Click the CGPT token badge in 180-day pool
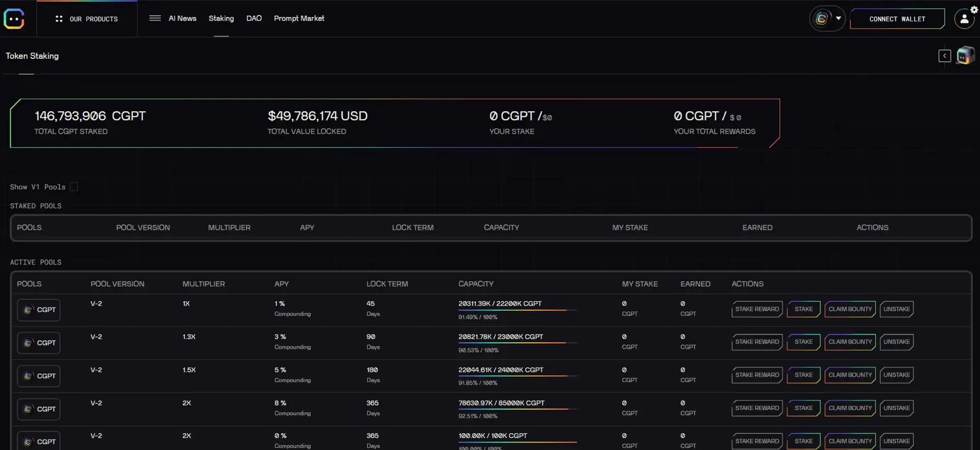Image resolution: width=980 pixels, height=450 pixels. (39, 376)
